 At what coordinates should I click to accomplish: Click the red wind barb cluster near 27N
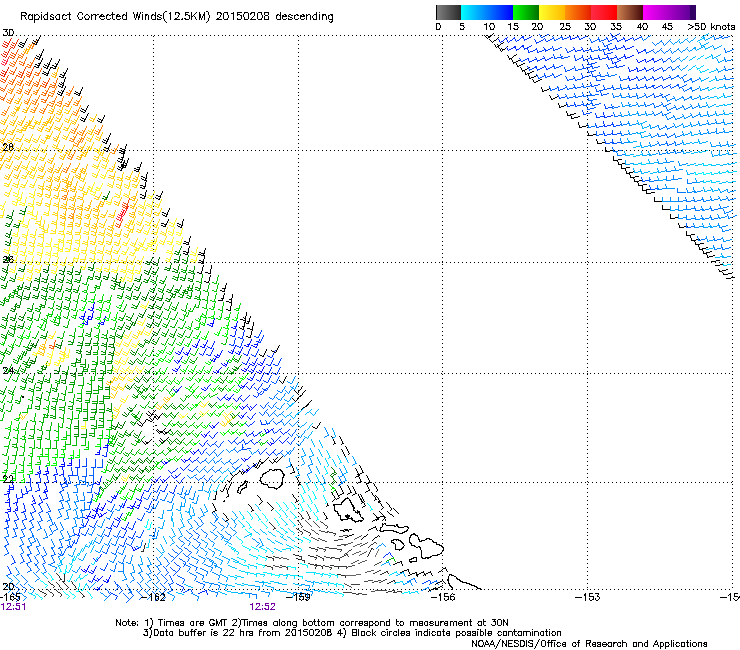pos(122,213)
